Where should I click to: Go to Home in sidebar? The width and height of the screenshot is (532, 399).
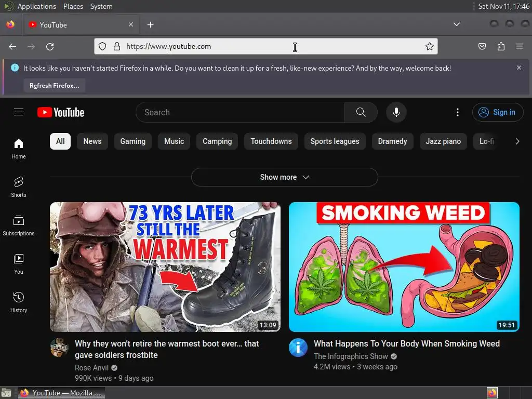tap(19, 149)
